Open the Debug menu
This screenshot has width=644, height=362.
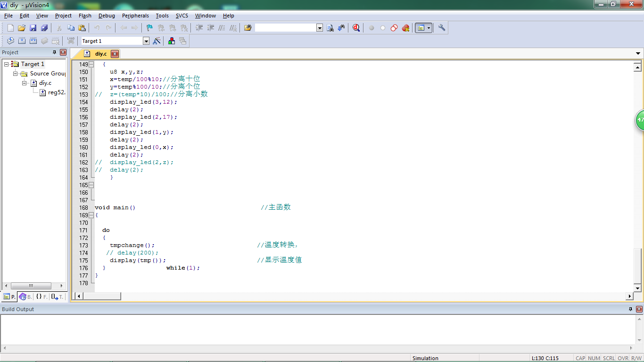pyautogui.click(x=107, y=16)
